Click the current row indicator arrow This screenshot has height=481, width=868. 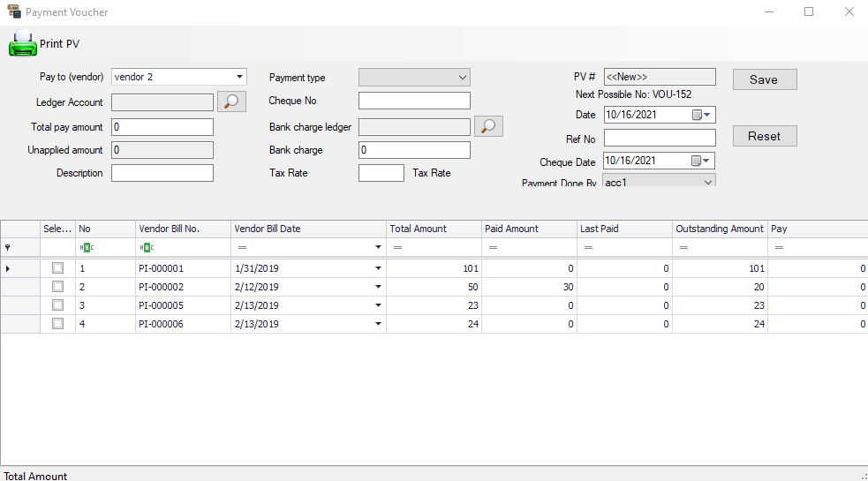(8, 268)
